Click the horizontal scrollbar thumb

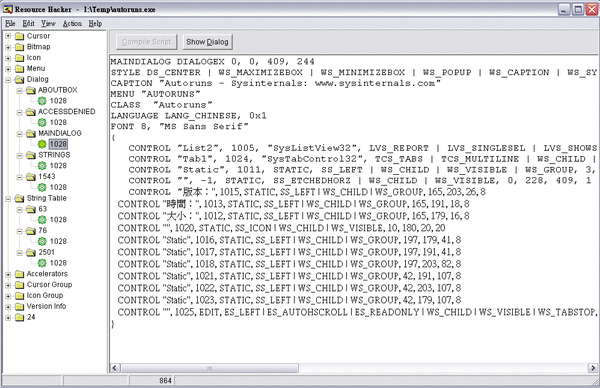point(210,368)
